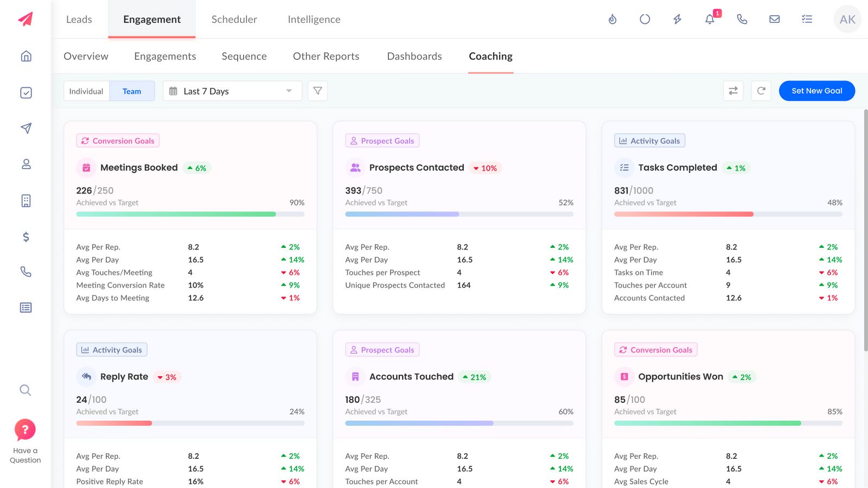
Task: Open the task list icon in top bar
Action: coord(807,19)
